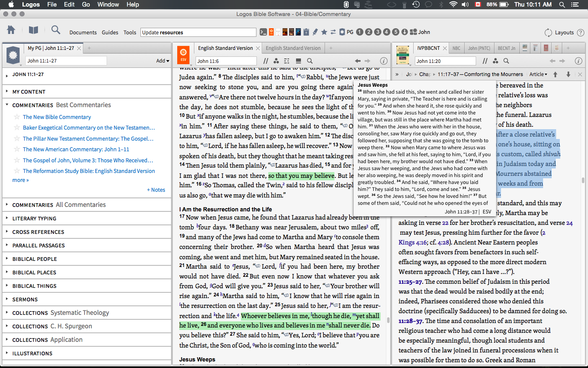Open the highlighter tool shortcut
Image resolution: width=588 pixels, height=368 pixels.
click(x=315, y=32)
